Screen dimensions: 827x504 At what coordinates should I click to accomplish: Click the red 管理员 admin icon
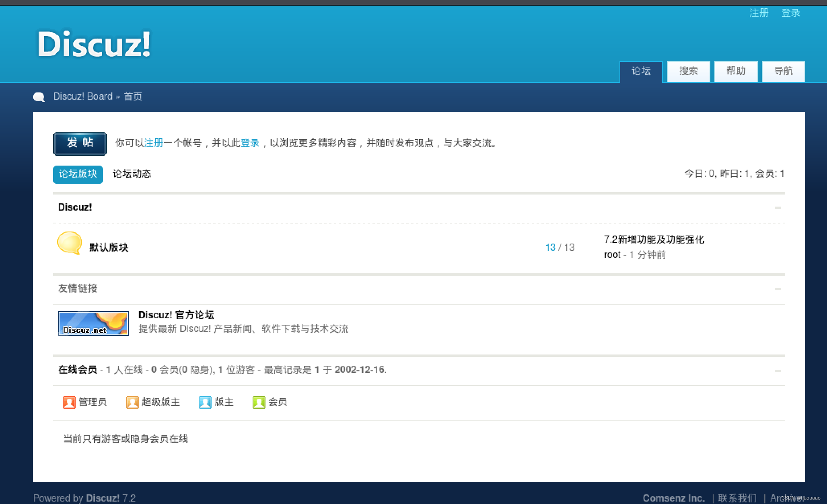(69, 402)
